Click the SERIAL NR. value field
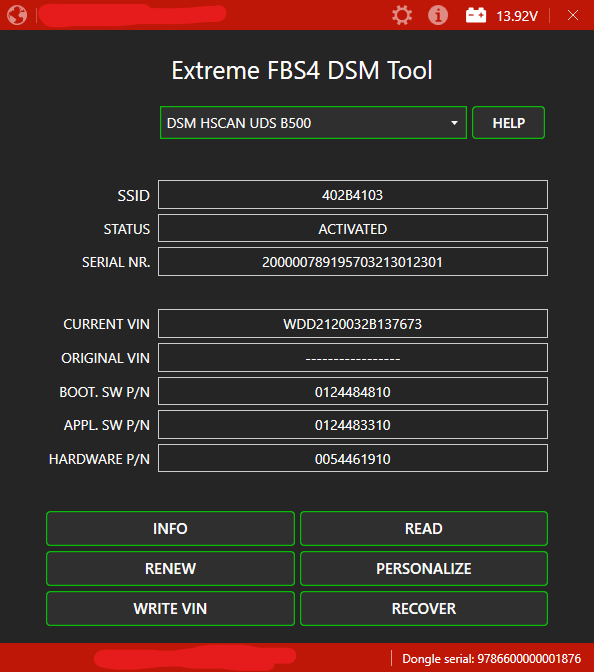This screenshot has height=672, width=594. 353,262
